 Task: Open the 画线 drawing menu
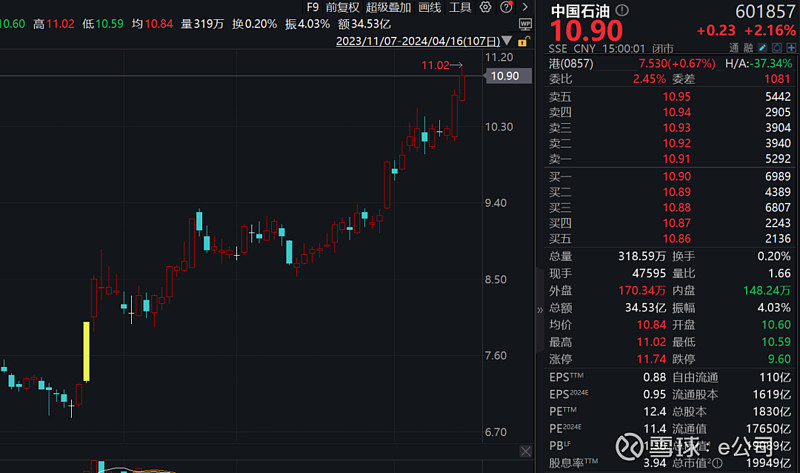[429, 7]
